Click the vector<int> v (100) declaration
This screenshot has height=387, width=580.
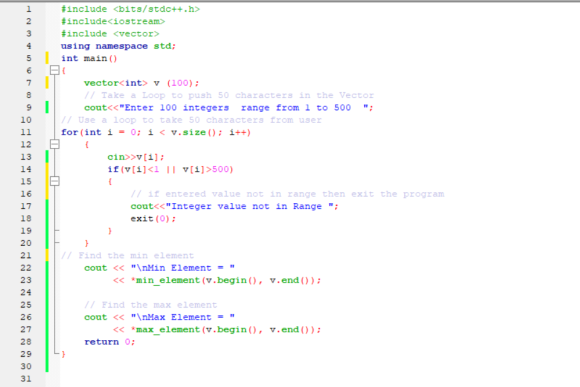click(141, 83)
